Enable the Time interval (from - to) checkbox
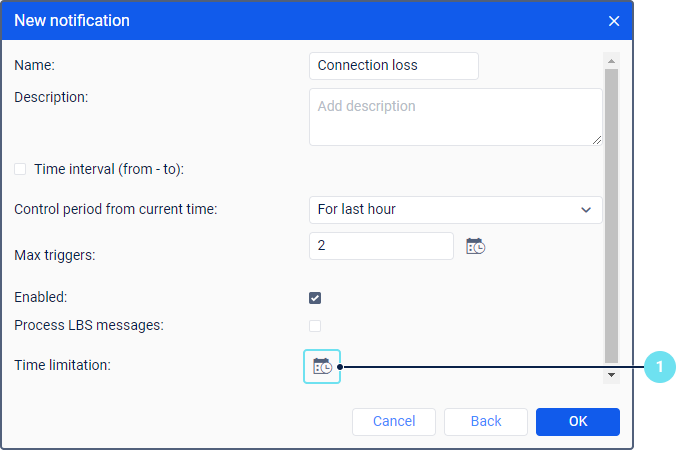This screenshot has height=450, width=676. pyautogui.click(x=20, y=169)
